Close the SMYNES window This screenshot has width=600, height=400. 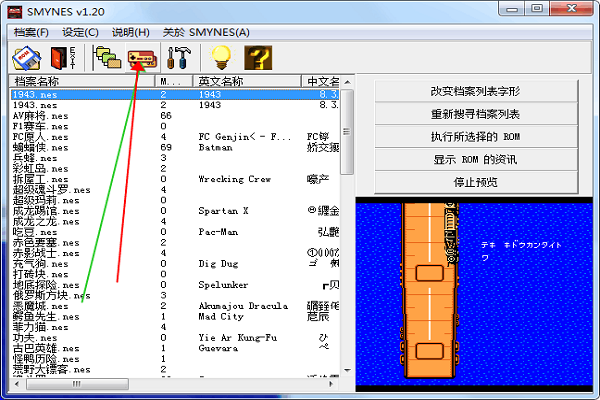[x=571, y=8]
